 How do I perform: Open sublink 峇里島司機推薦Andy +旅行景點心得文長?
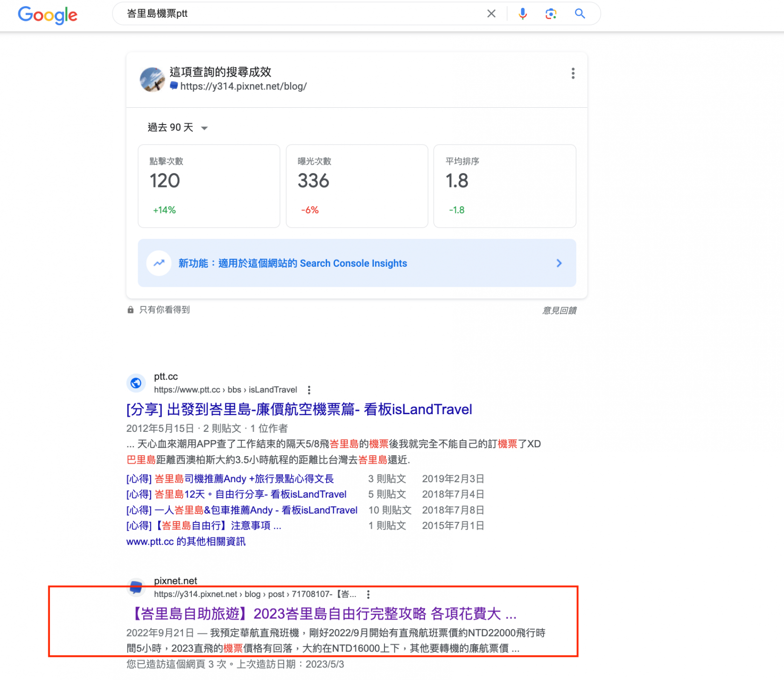230,479
